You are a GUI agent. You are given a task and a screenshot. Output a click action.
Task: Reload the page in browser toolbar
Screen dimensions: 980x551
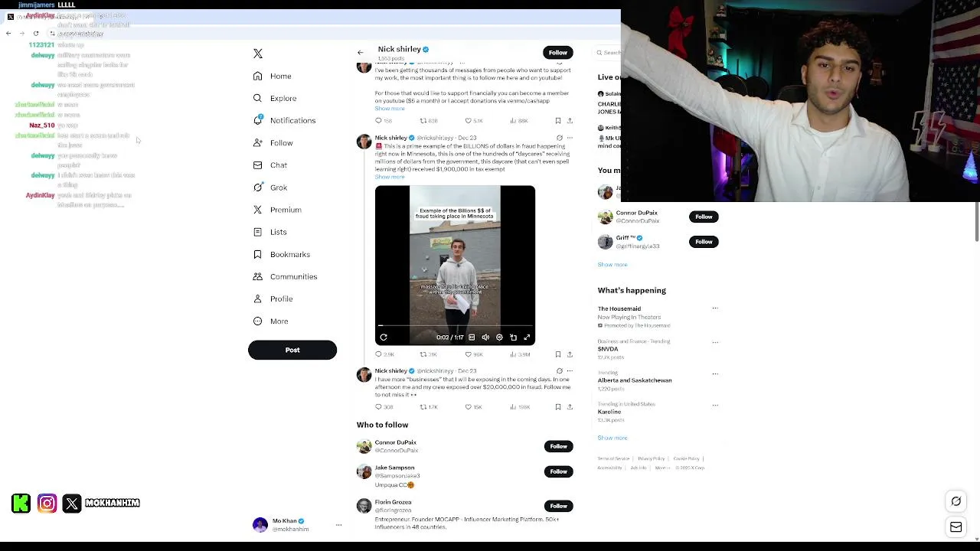point(35,34)
